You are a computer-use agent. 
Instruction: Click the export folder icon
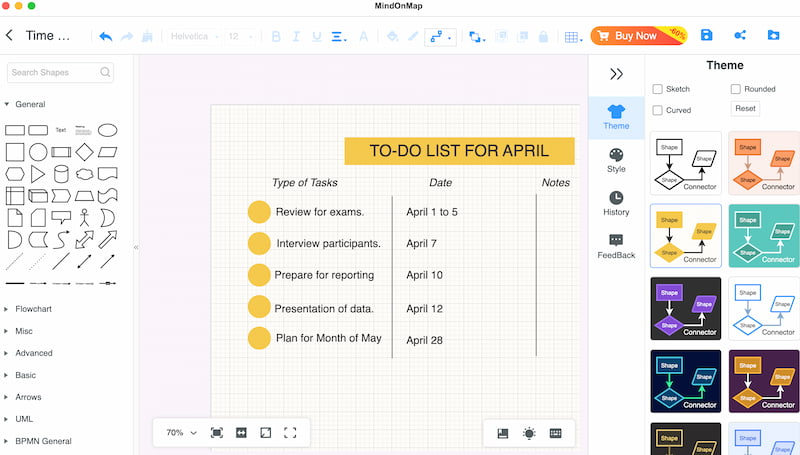[x=773, y=35]
